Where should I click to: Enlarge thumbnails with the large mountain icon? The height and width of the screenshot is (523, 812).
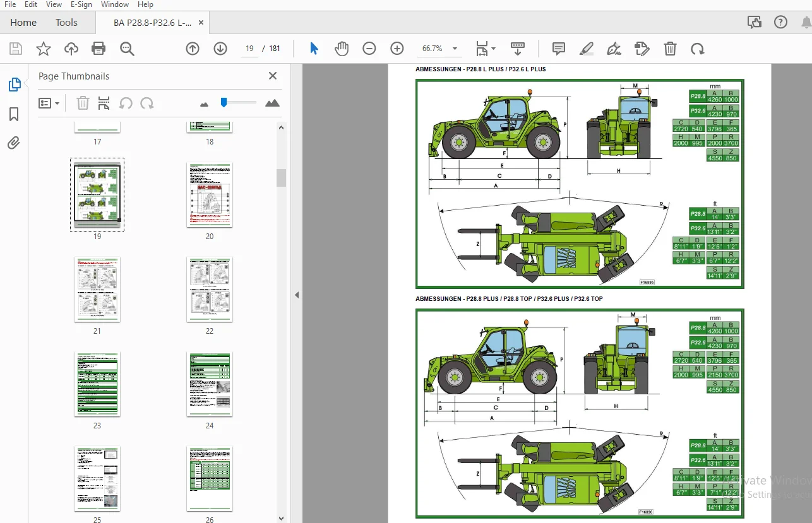click(x=272, y=103)
